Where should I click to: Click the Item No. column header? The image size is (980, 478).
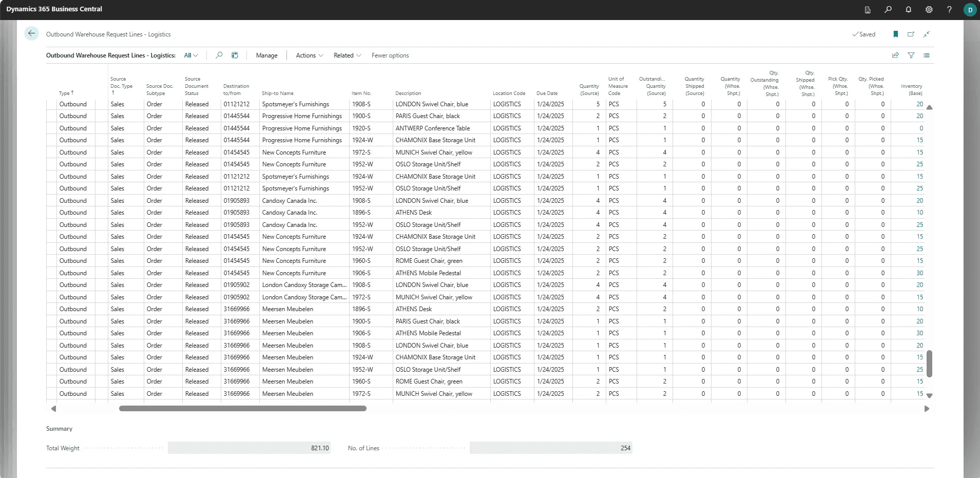click(361, 93)
